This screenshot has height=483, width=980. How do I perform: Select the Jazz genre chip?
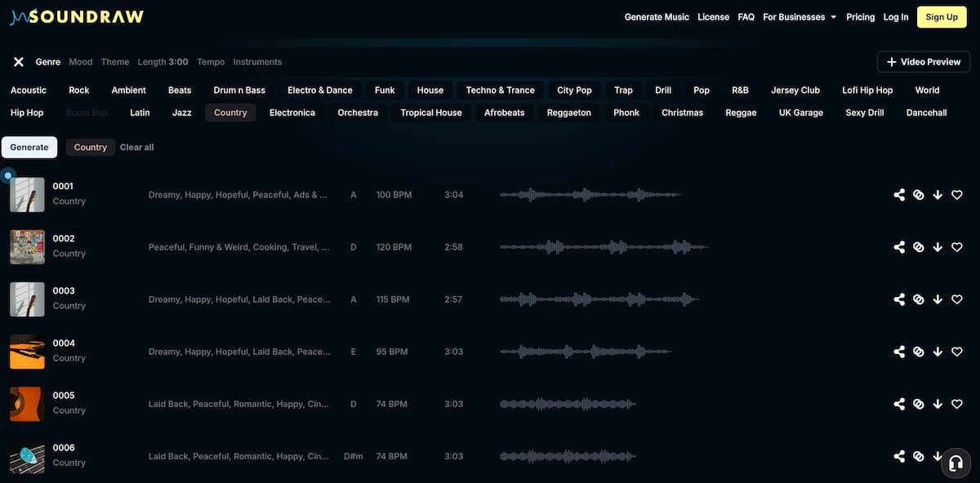click(182, 113)
